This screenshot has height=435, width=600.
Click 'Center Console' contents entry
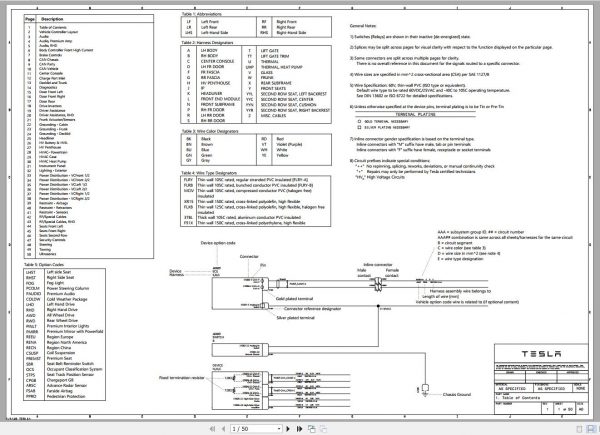[51, 73]
